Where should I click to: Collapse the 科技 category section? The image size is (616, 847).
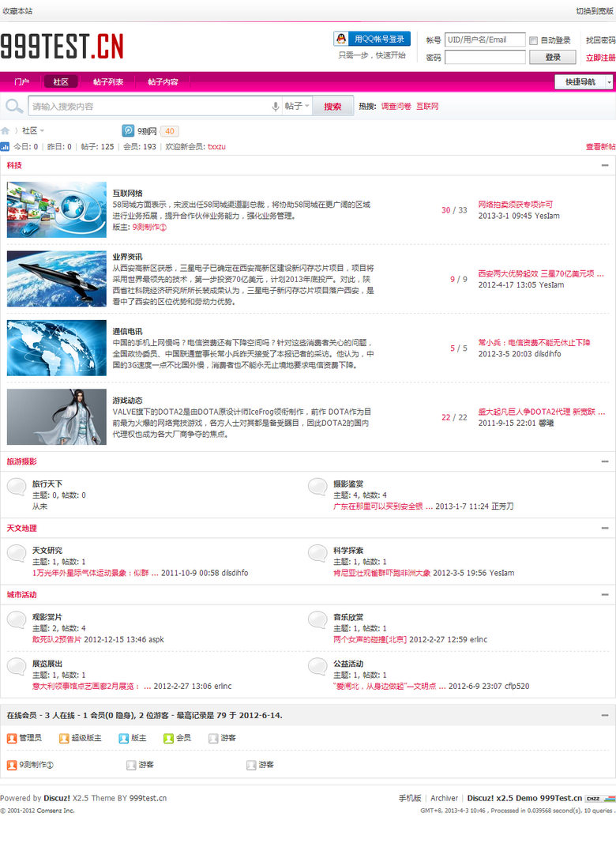pyautogui.click(x=605, y=165)
